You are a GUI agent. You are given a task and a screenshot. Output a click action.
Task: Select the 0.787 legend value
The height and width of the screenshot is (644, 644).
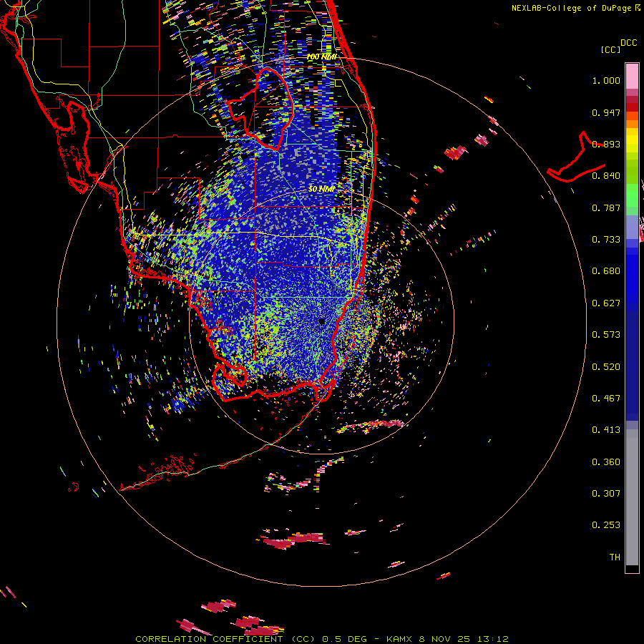pos(606,208)
